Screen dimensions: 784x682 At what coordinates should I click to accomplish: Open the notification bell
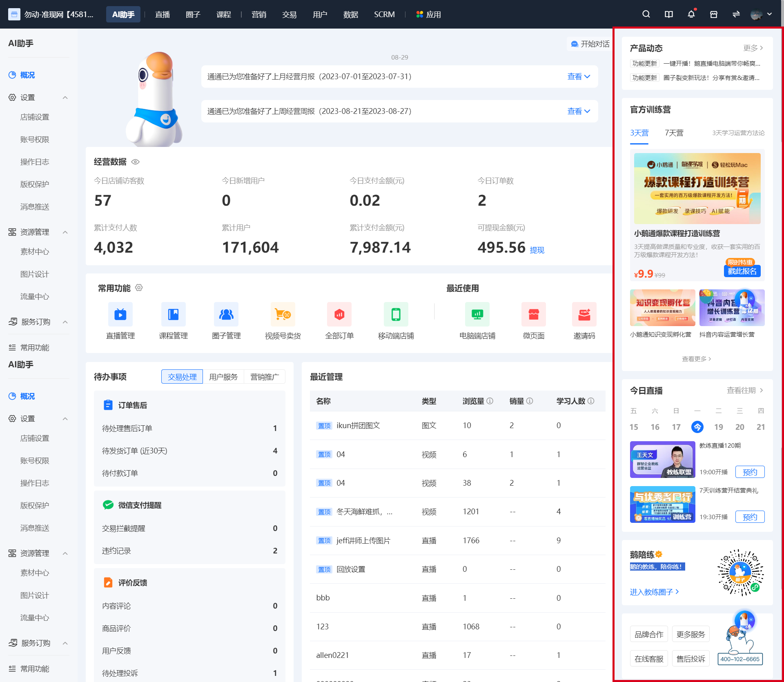point(691,14)
